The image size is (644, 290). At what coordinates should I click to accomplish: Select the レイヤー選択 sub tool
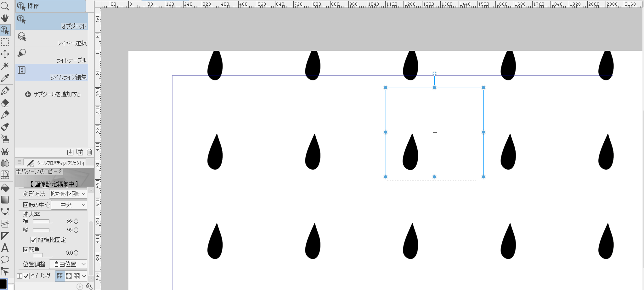pos(52,39)
